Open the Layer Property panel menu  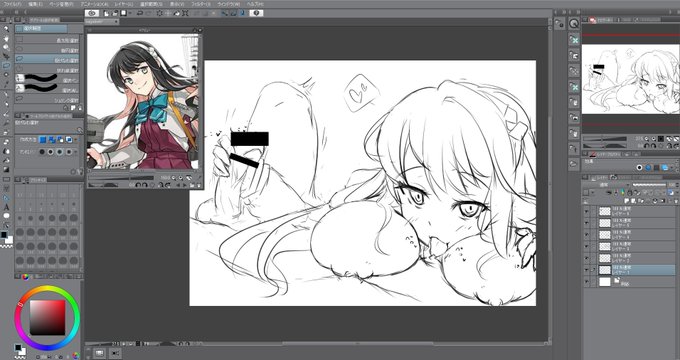[585, 154]
